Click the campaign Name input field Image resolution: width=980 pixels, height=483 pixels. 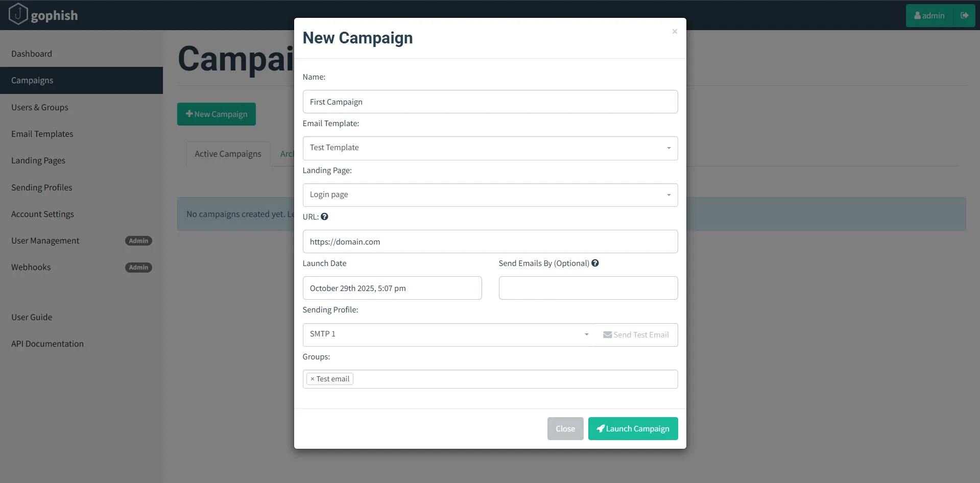pos(490,102)
